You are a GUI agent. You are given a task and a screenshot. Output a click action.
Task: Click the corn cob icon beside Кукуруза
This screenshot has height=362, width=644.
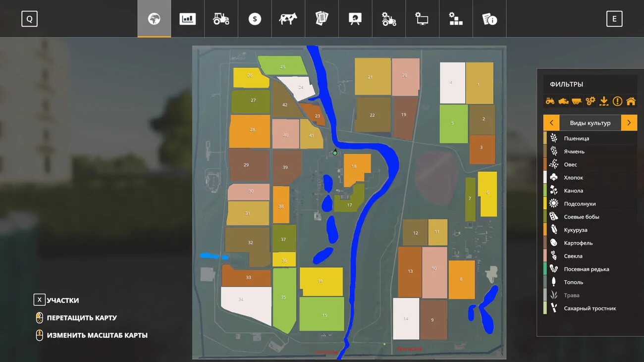[554, 230]
